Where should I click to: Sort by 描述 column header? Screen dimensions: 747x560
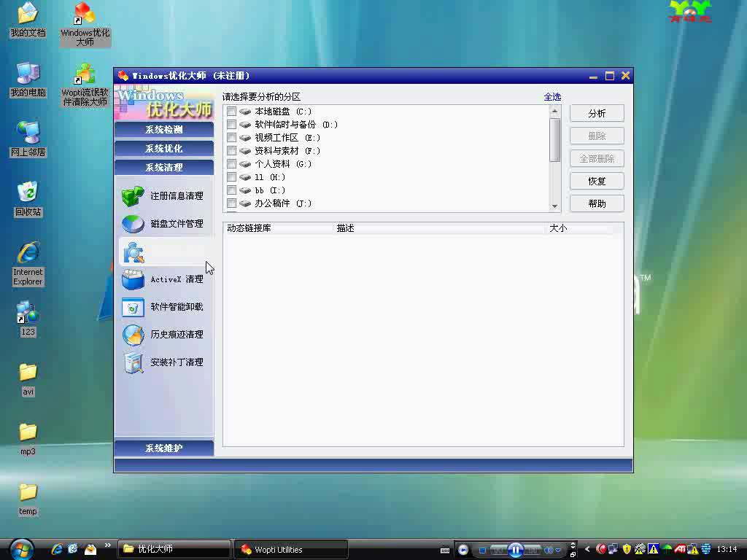point(438,228)
